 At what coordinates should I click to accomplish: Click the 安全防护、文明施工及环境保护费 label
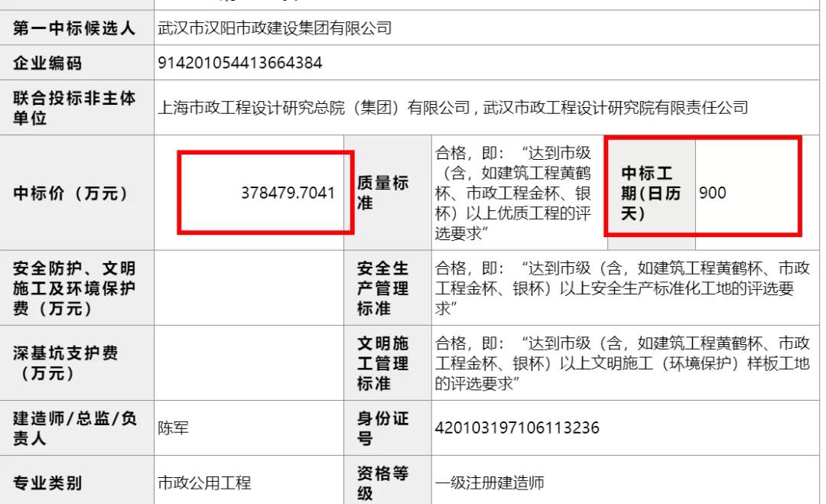(x=74, y=288)
